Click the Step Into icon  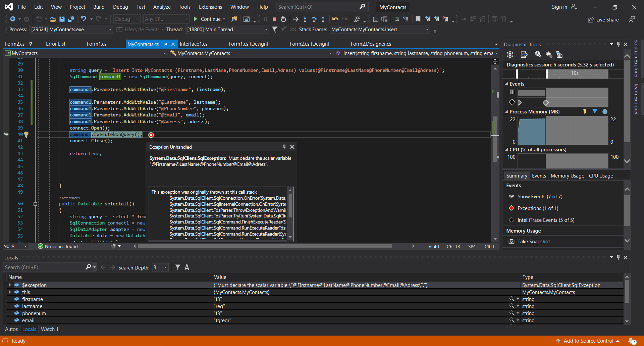pos(305,19)
